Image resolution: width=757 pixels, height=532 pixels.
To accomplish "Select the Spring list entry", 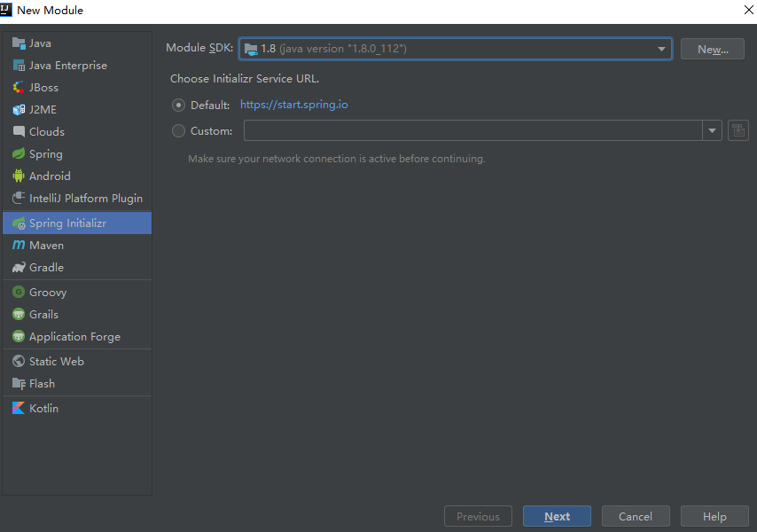I will pyautogui.click(x=77, y=154).
